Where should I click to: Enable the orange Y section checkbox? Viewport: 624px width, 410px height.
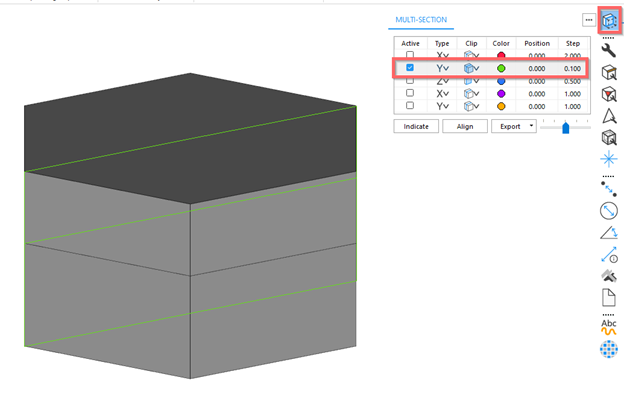[410, 105]
